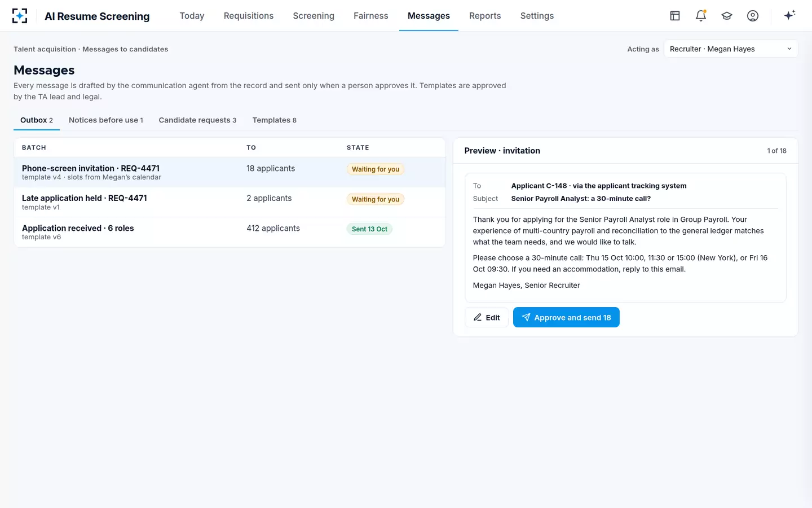812x508 pixels.
Task: Click Waiting for you badge on Late application row
Action: click(376, 199)
